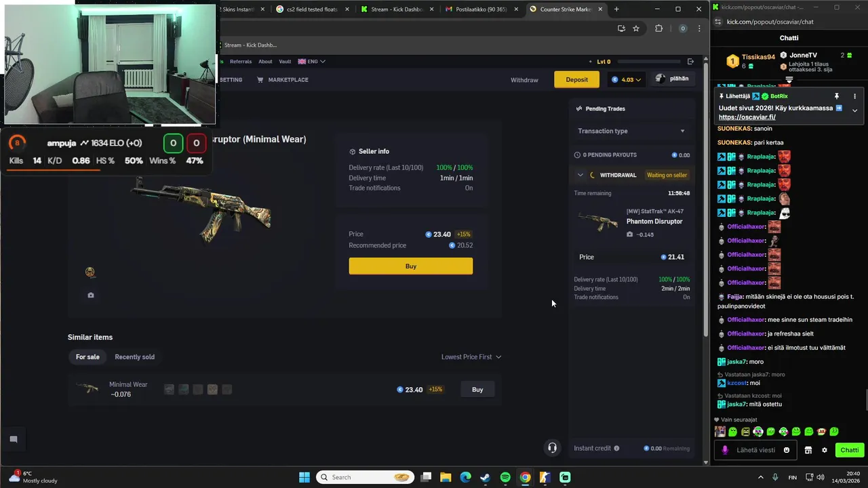
Task: Click the Lähetä viesti message field
Action: [x=755, y=450]
